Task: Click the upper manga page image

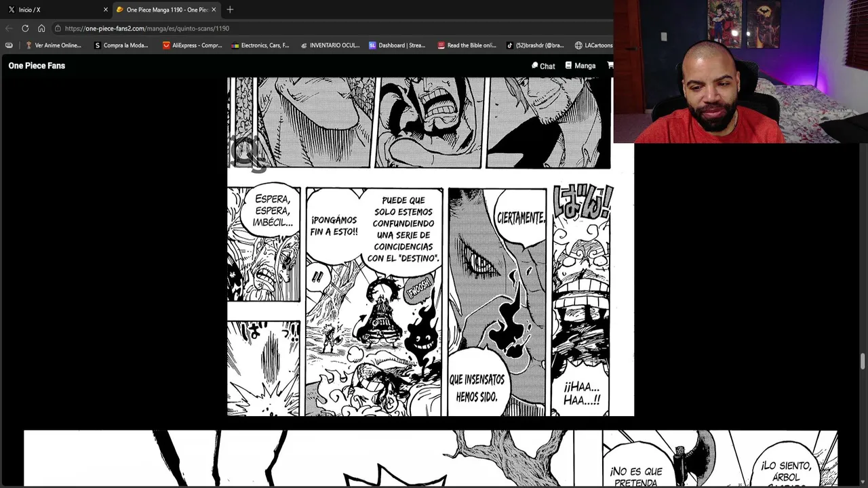Action: click(x=431, y=247)
